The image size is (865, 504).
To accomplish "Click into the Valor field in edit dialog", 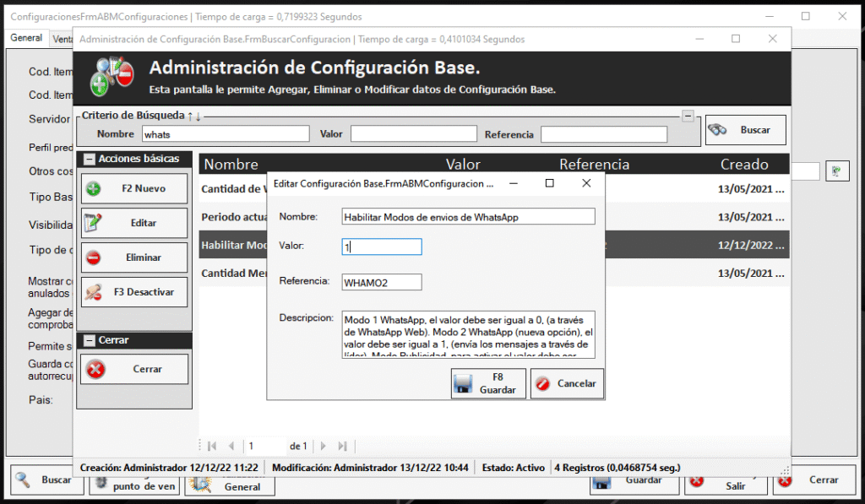I will [x=382, y=247].
